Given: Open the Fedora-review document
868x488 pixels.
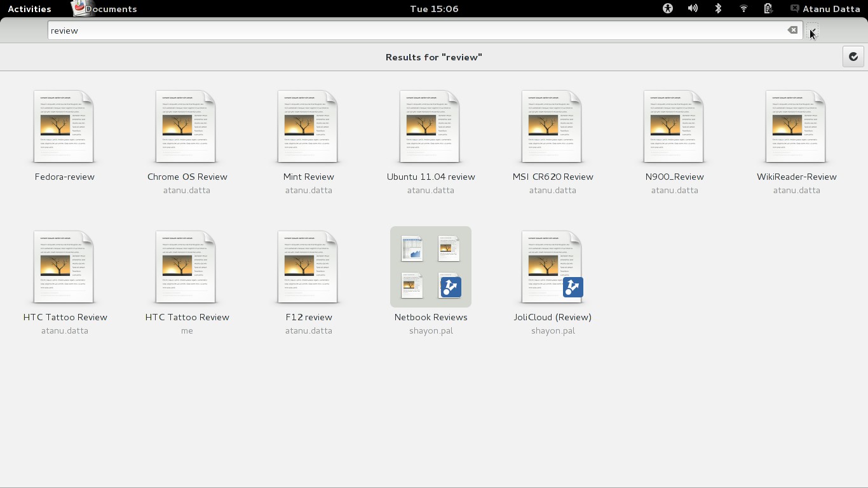Looking at the screenshot, I should (64, 127).
